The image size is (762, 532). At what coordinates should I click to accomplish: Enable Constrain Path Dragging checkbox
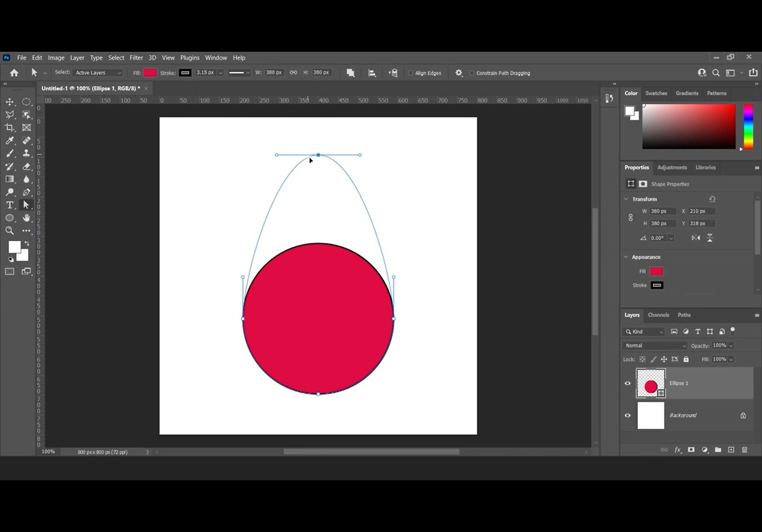coord(472,73)
